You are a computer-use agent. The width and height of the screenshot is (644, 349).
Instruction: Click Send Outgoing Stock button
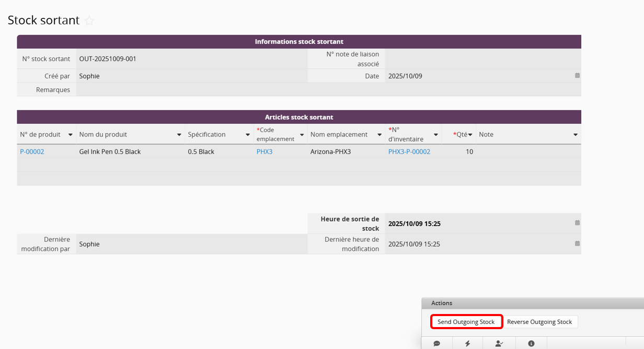pos(466,322)
